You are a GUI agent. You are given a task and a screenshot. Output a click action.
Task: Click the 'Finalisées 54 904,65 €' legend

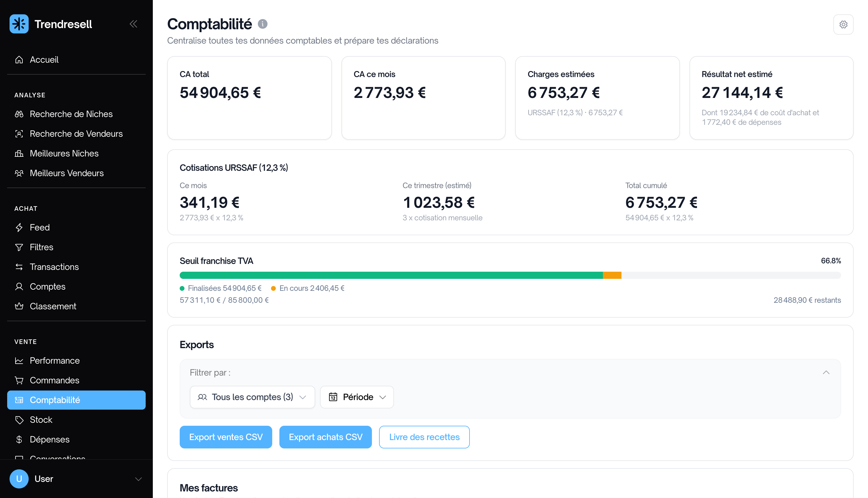point(221,288)
